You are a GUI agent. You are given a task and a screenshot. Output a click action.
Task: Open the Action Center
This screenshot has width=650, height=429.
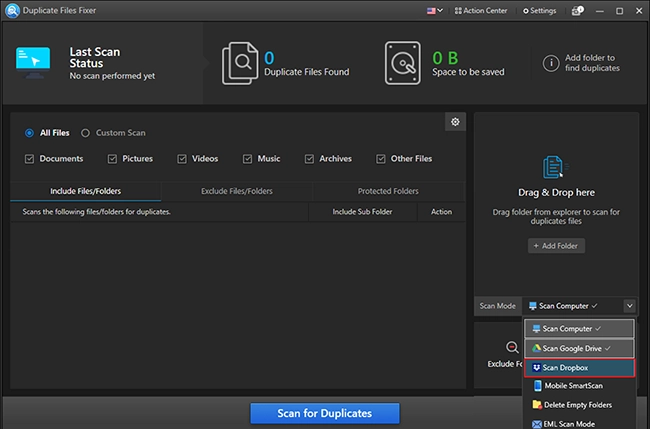[481, 11]
